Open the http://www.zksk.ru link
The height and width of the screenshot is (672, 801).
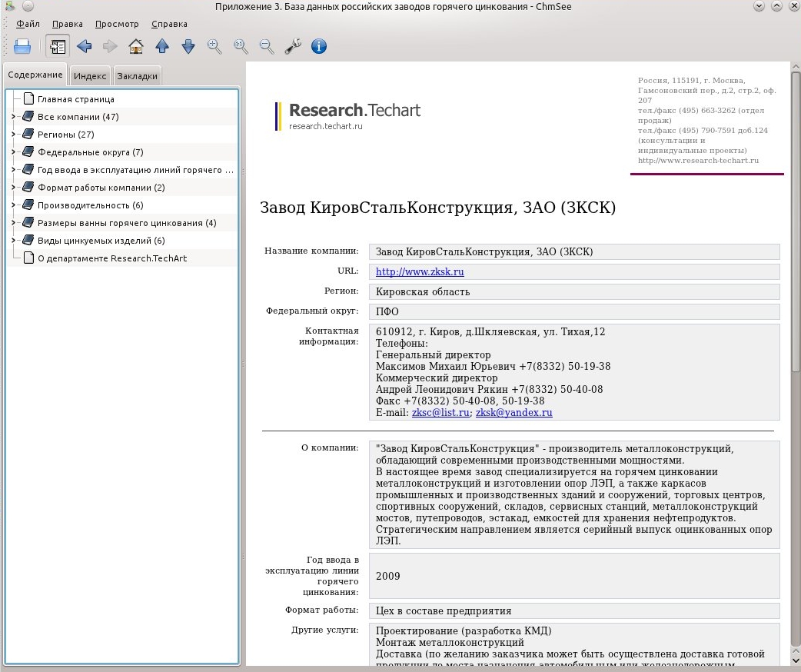pyautogui.click(x=420, y=272)
